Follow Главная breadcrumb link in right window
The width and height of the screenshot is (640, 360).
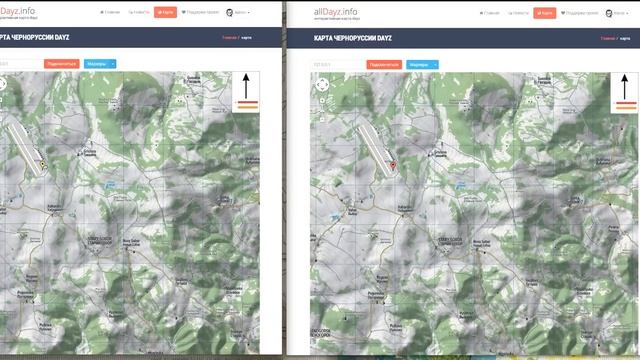click(607, 38)
